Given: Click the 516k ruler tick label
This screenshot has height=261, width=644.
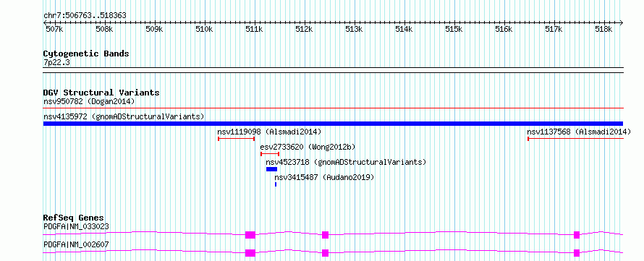Looking at the screenshot, I should pos(504,30).
